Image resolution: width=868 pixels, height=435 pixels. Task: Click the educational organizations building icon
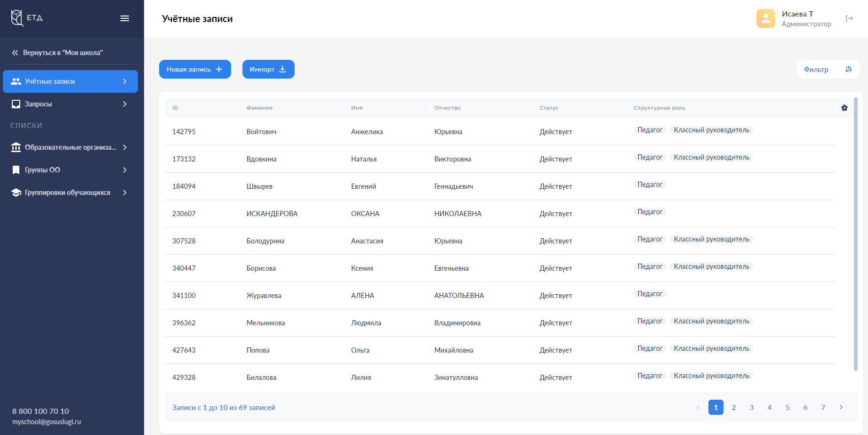point(16,147)
